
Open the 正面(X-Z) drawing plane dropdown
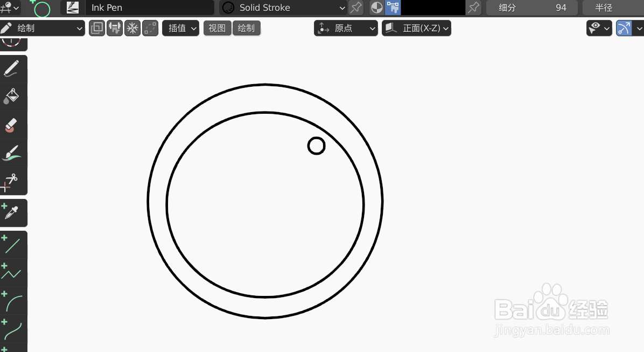(x=416, y=28)
